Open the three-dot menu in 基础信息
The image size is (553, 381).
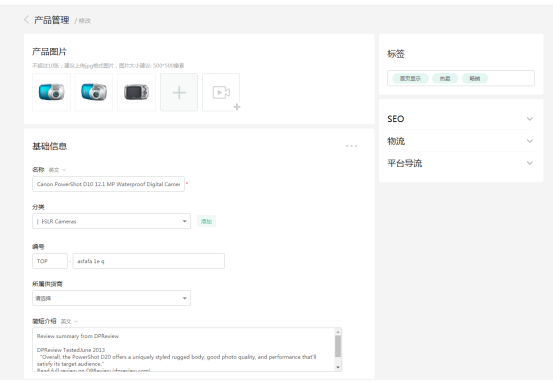(351, 146)
